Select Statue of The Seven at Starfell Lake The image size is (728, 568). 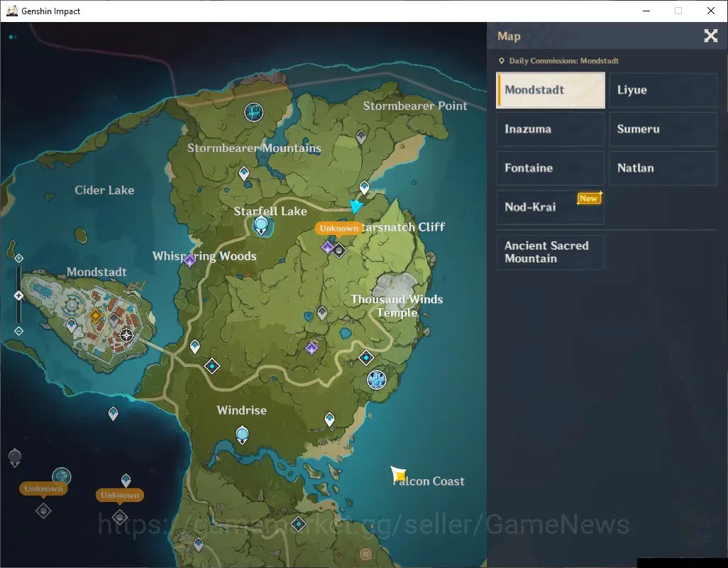261,226
